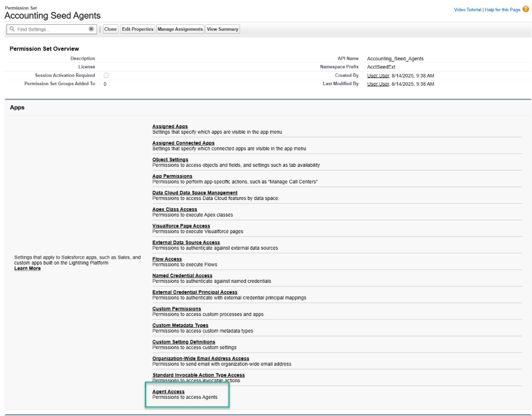The width and height of the screenshot is (532, 416).
Task: Open the orange Help question mark icon
Action: [526, 9]
